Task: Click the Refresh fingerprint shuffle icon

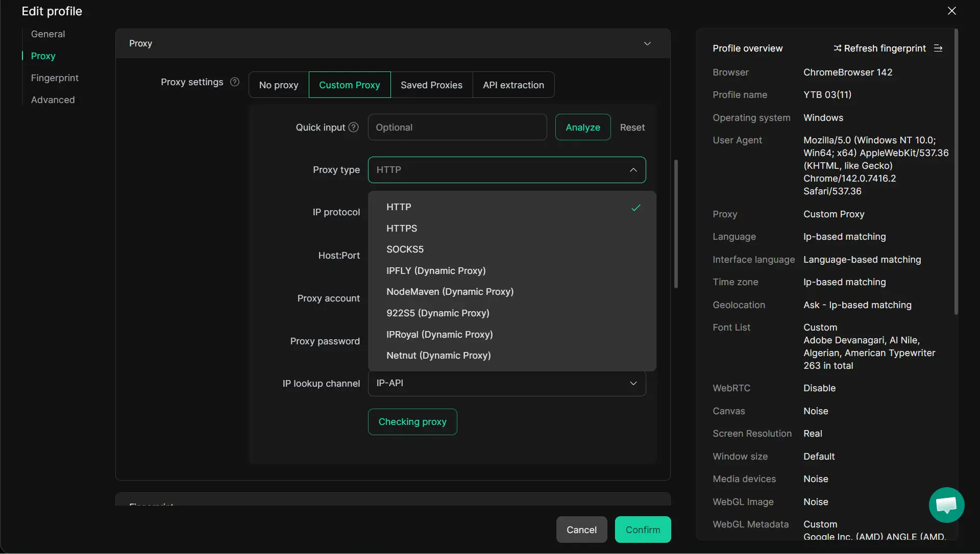Action: (x=837, y=48)
